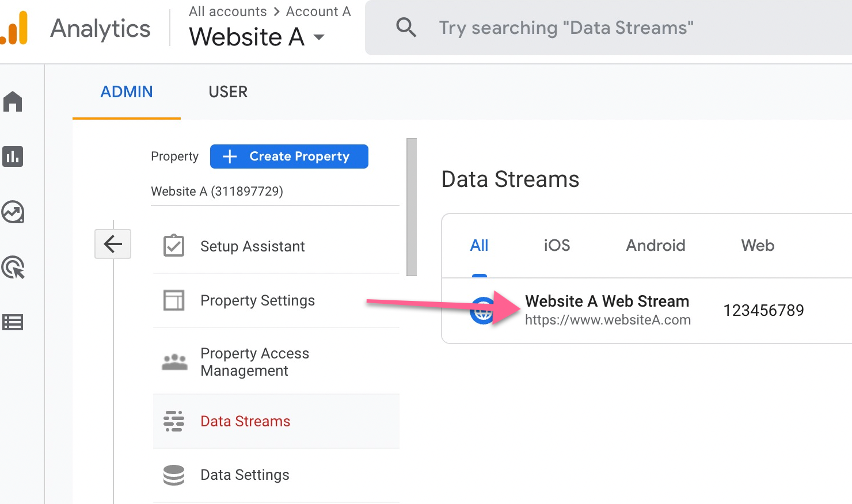The height and width of the screenshot is (504, 852).
Task: Open the Home icon in left navigation
Action: 13,102
